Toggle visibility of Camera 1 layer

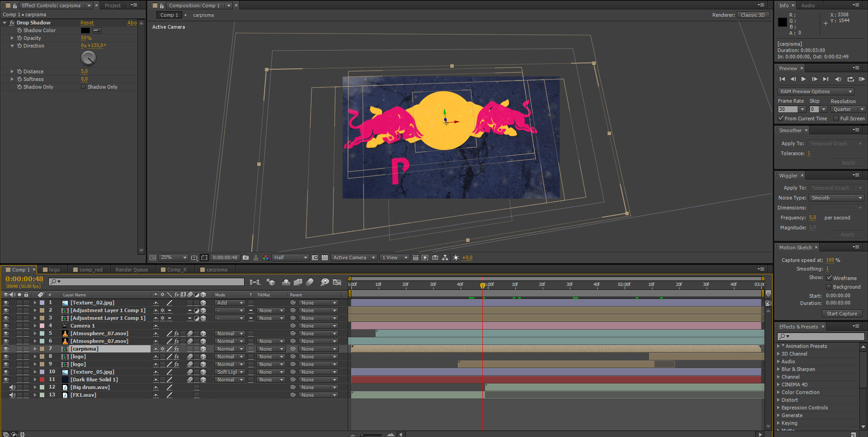(6, 326)
